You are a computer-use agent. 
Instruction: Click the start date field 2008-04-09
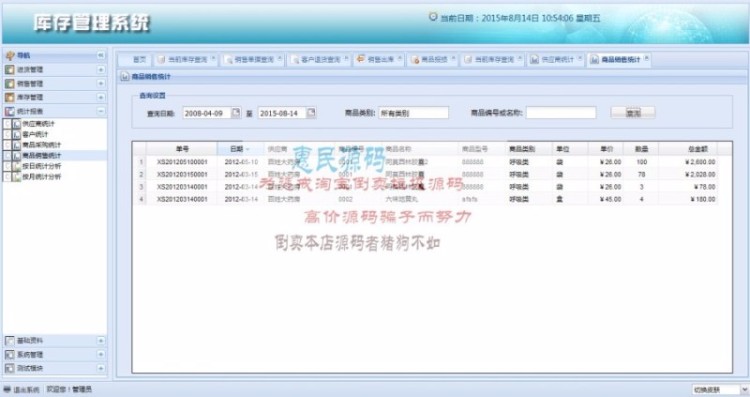click(x=207, y=113)
